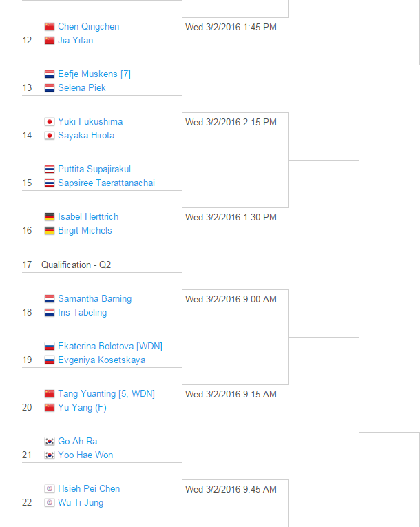Screen dimensions: 420x527
Task: Follow the Sayaka Hirota link
Action: coord(86,136)
